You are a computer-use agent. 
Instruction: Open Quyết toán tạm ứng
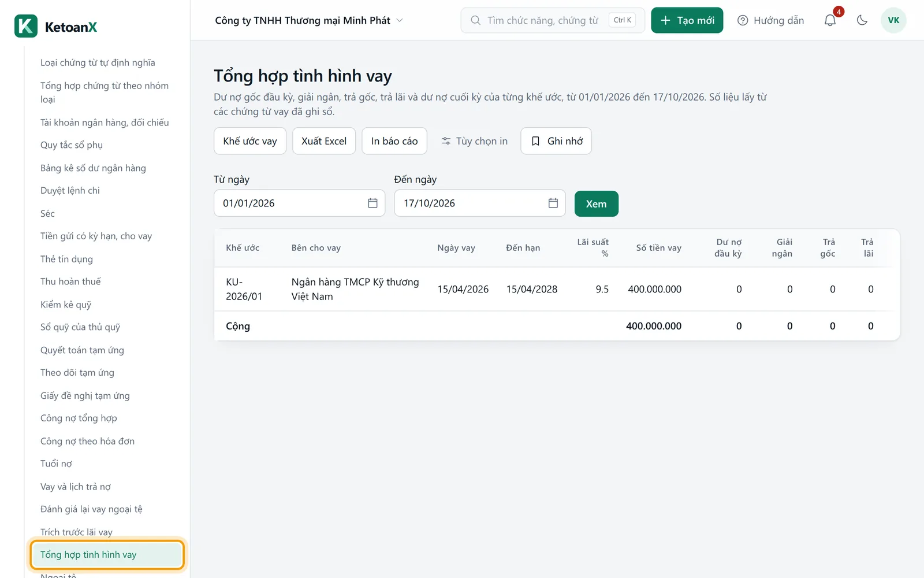pos(82,350)
